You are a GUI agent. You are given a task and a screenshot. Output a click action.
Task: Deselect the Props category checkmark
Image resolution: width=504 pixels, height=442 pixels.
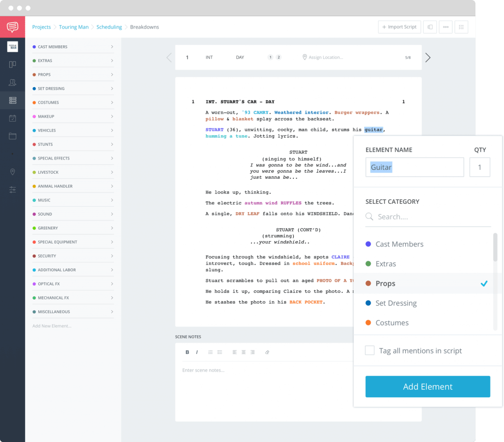(484, 284)
